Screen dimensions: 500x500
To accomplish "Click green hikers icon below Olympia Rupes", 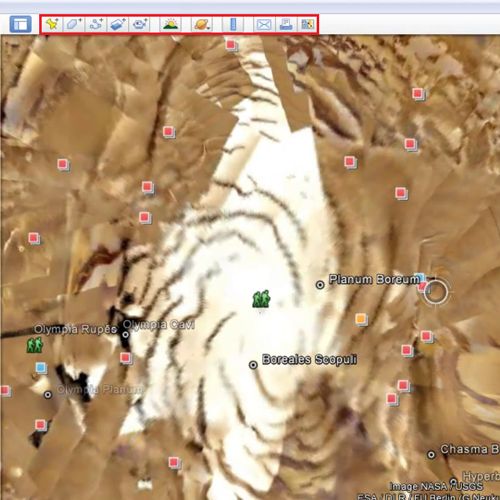I will pos(35,345).
